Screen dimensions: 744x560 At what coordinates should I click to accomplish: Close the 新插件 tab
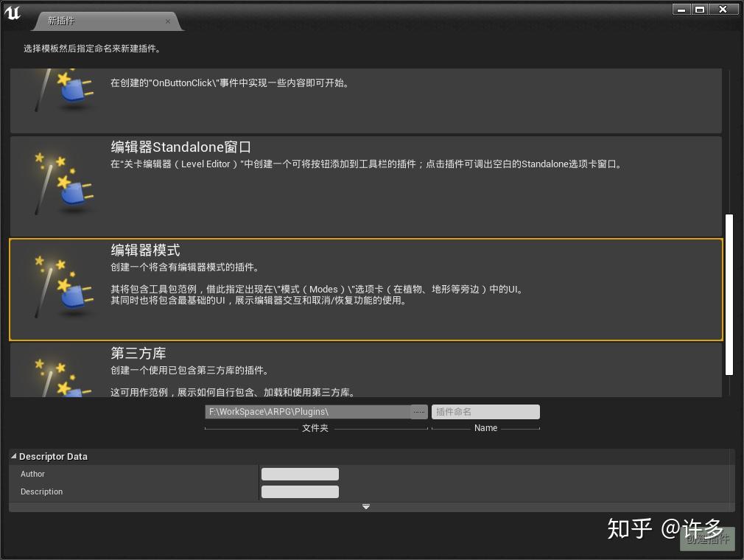(x=168, y=21)
